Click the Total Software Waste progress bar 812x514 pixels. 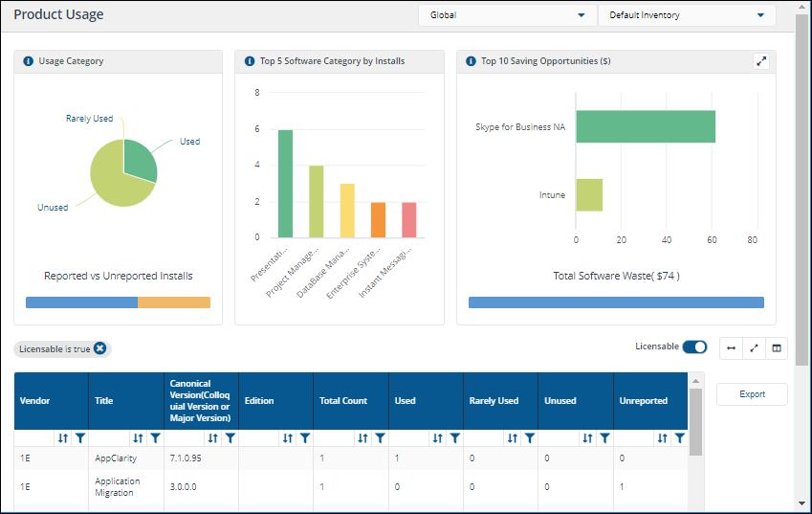(616, 302)
